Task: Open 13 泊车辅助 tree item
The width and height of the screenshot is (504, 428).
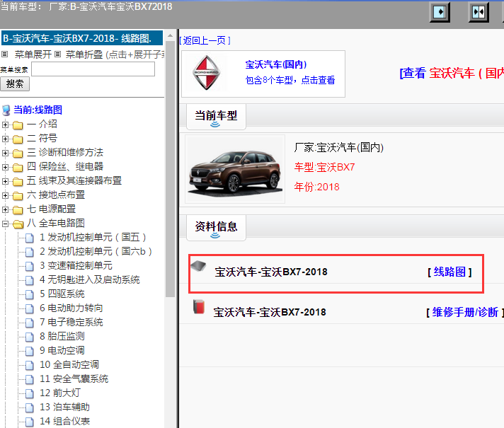Action: point(64,407)
